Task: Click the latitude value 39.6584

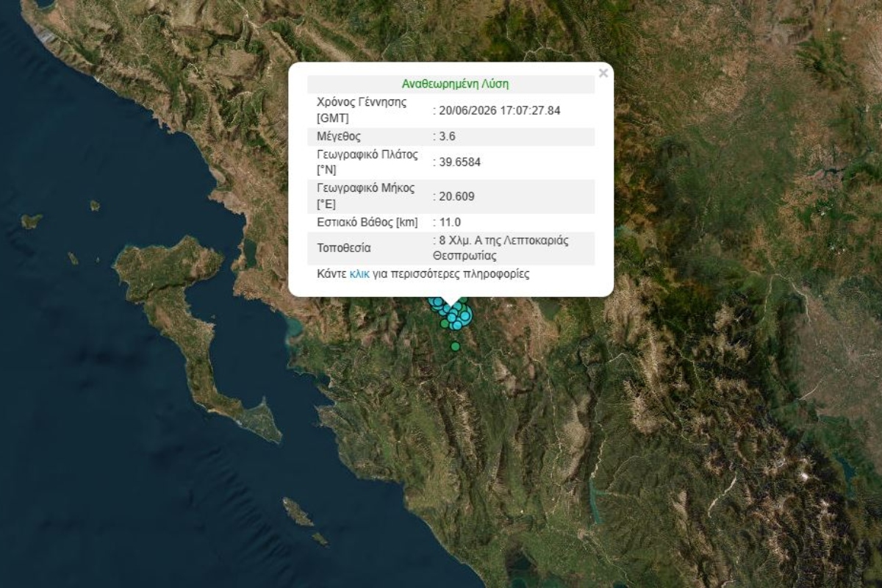Action: (461, 162)
